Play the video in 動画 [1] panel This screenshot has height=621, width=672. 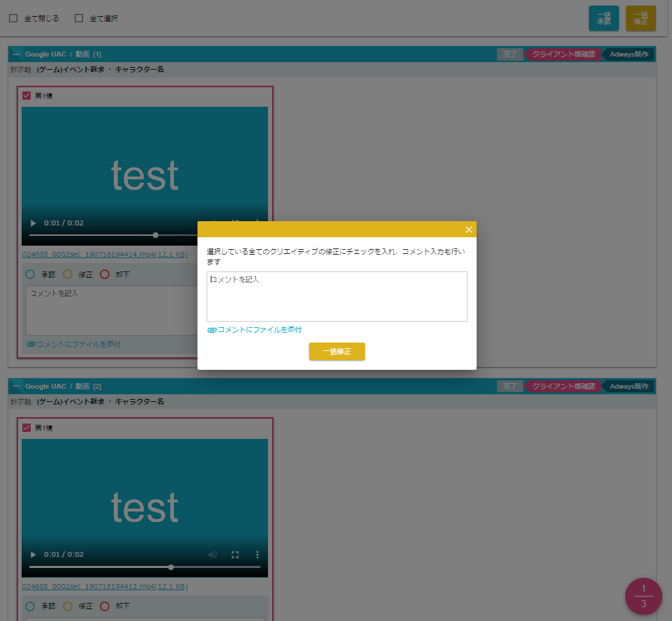pyautogui.click(x=32, y=223)
